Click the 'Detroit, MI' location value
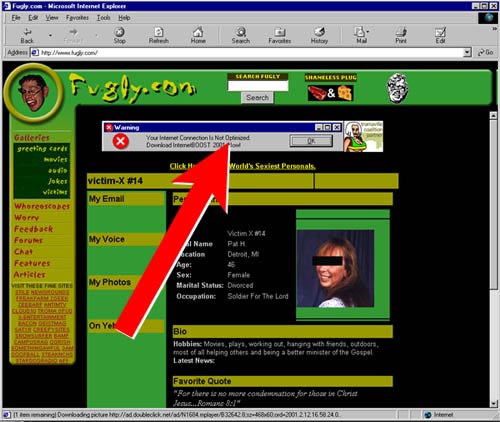The image size is (500, 422). tap(243, 254)
